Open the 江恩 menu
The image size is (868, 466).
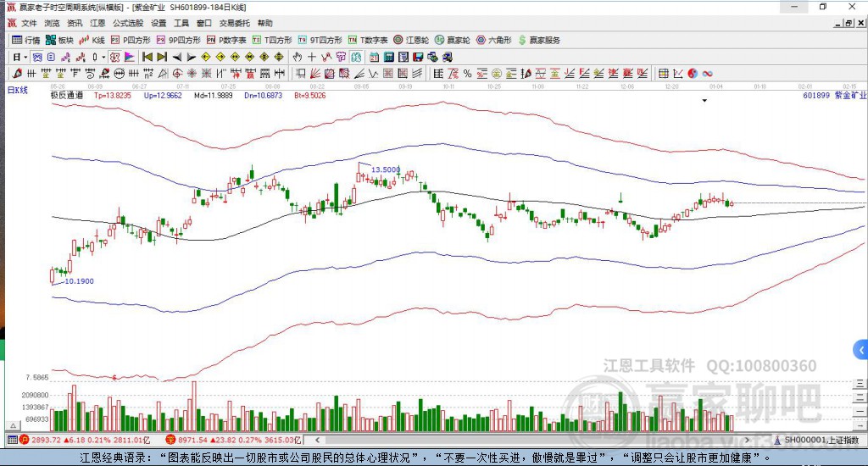click(97, 23)
